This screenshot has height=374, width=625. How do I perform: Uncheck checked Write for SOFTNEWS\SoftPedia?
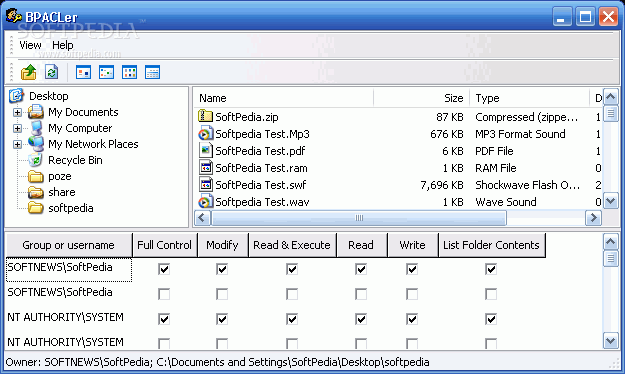pyautogui.click(x=412, y=269)
